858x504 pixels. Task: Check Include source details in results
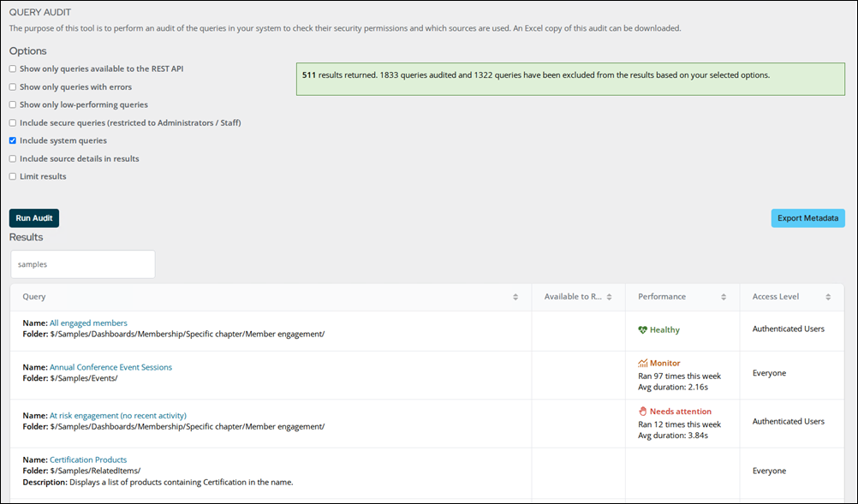coord(13,158)
